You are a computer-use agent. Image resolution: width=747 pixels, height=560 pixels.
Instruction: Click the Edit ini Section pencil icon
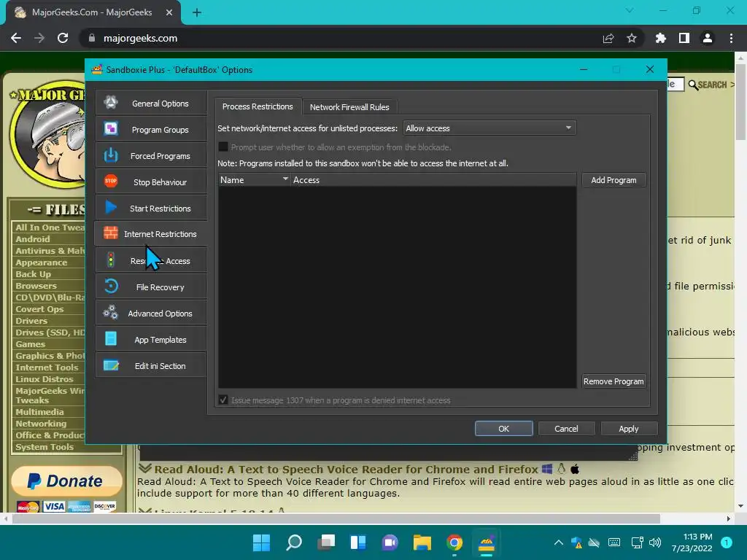(x=111, y=365)
